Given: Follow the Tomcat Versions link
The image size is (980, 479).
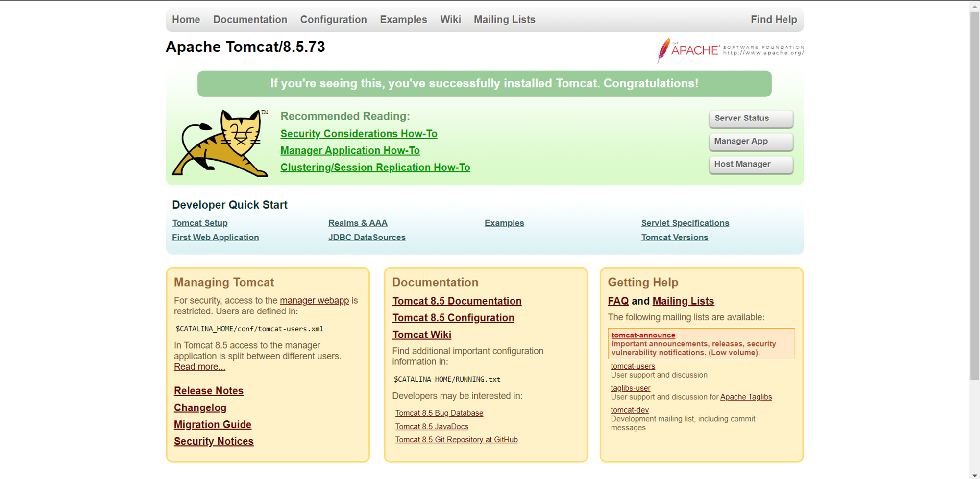Looking at the screenshot, I should [674, 238].
